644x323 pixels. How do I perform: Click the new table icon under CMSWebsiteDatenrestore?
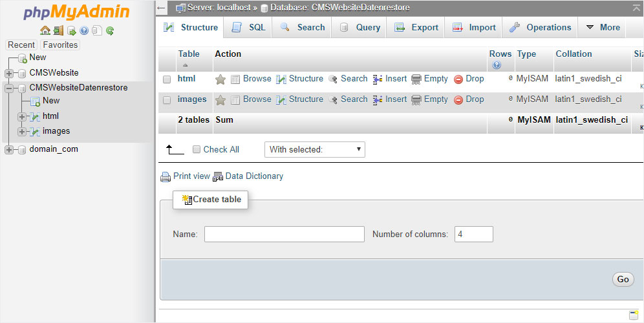pos(35,101)
